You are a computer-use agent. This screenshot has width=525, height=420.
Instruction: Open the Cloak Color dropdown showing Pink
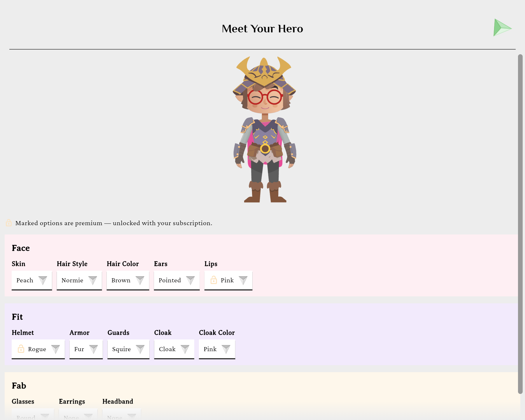217,349
